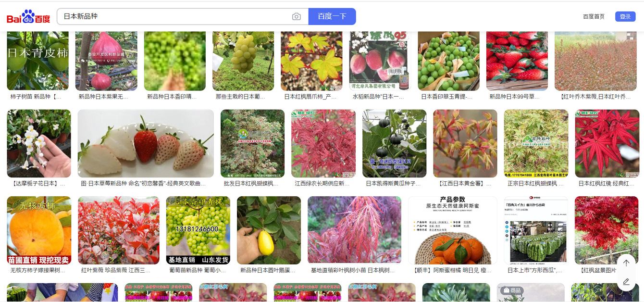This screenshot has height=302, width=644.
Task: Click the 商品 badge on bottom thumbnail
Action: point(512,290)
